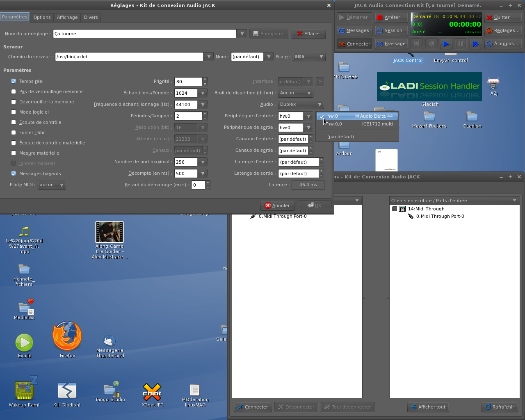Viewport: 525px width, 420px height.
Task: Enable the Mode logiciel checkbox
Action: [14, 112]
